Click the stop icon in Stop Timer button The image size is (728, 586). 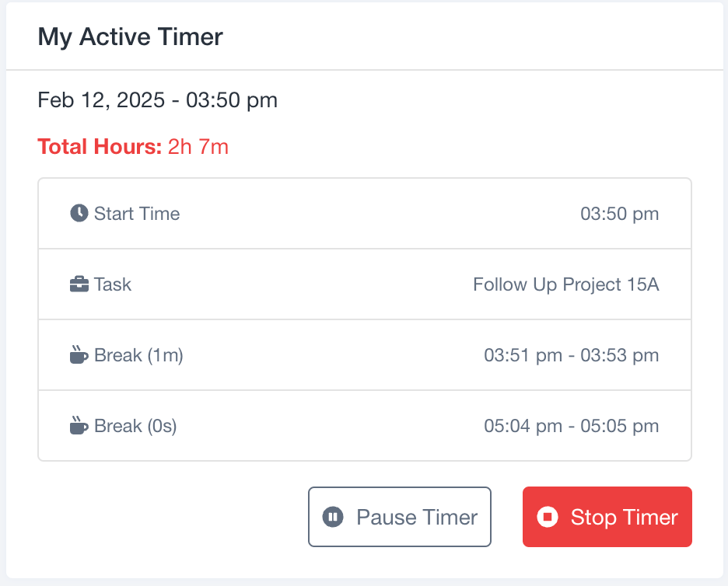[548, 516]
